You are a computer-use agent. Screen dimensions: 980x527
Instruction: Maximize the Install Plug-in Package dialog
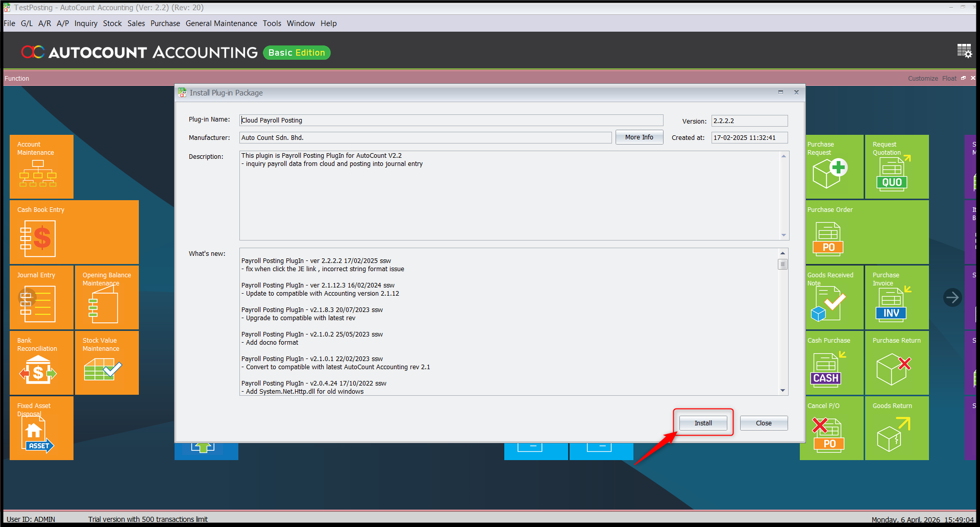[780, 92]
